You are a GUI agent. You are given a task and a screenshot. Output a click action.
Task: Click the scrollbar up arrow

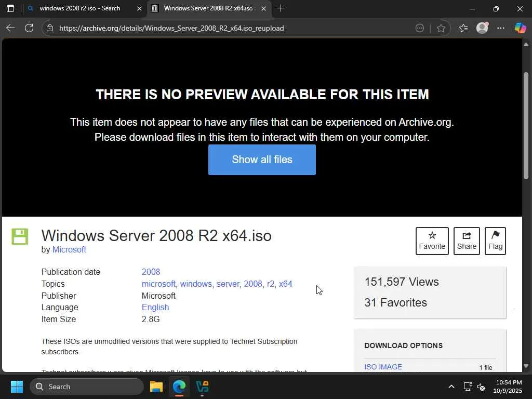pos(526,45)
